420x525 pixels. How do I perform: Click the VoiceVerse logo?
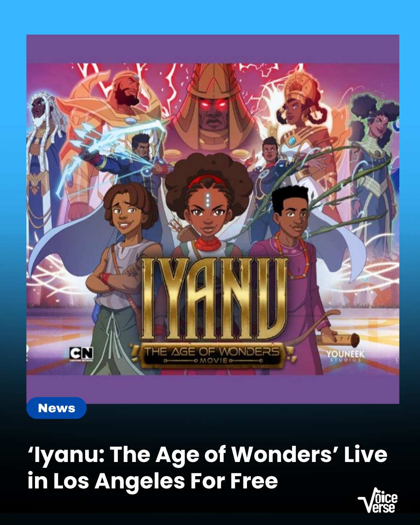[378, 500]
